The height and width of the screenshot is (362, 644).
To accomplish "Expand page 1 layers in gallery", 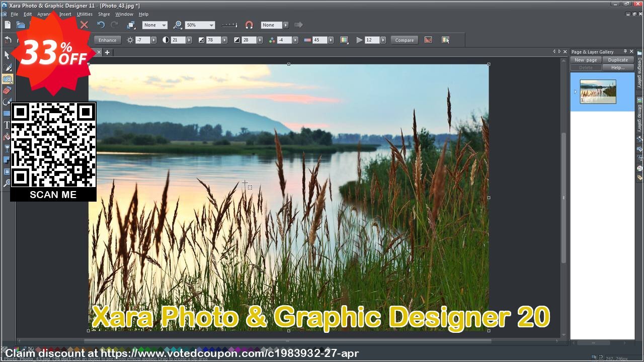I will click(575, 92).
